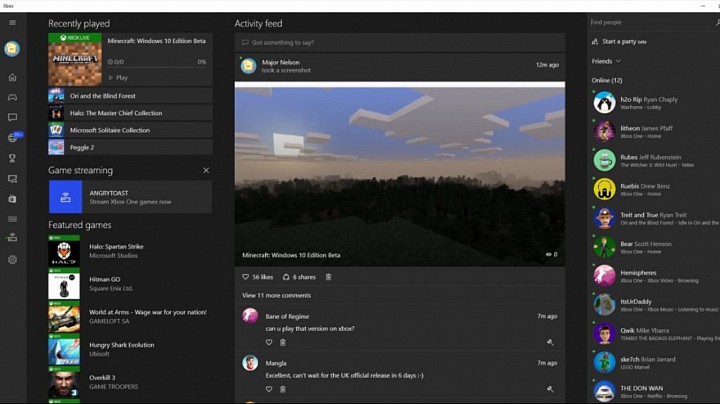The height and width of the screenshot is (404, 720).
Task: Open Halo: The Master Chief Collection
Action: click(x=130, y=113)
